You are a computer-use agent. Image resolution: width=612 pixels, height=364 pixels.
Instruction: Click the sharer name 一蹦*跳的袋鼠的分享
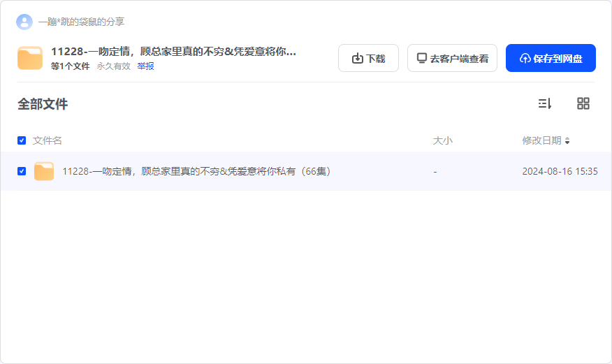coord(81,22)
